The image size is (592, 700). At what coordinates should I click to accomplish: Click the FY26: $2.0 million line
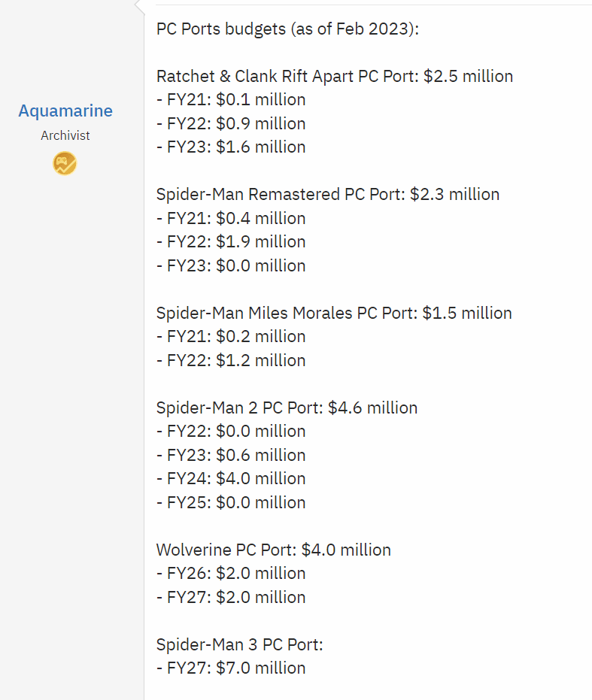pos(231,573)
